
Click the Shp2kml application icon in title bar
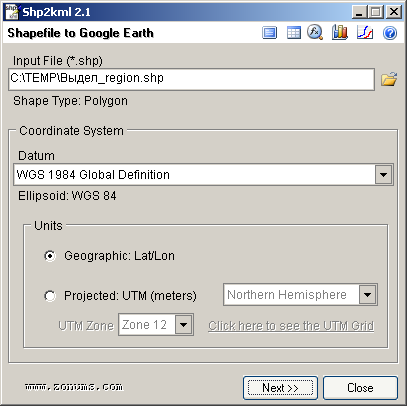[12, 12]
